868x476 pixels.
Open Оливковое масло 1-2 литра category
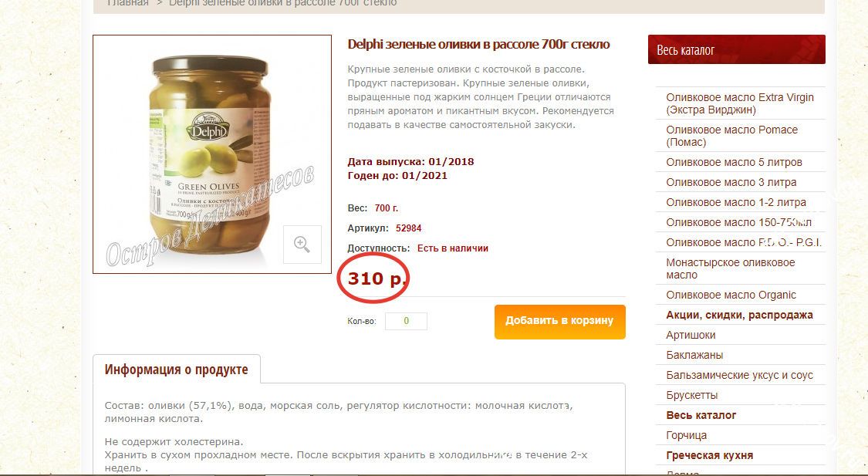736,202
